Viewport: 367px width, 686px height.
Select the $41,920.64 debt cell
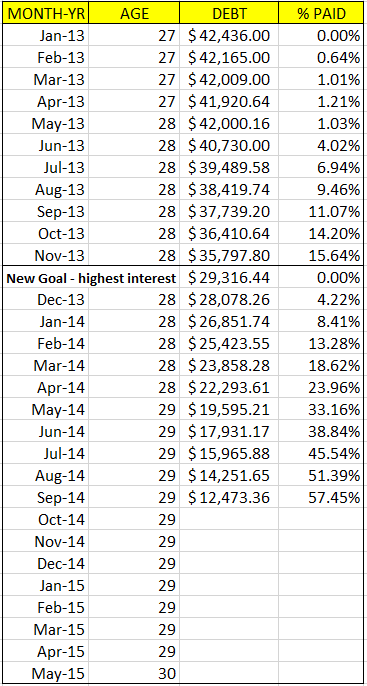tap(229, 101)
